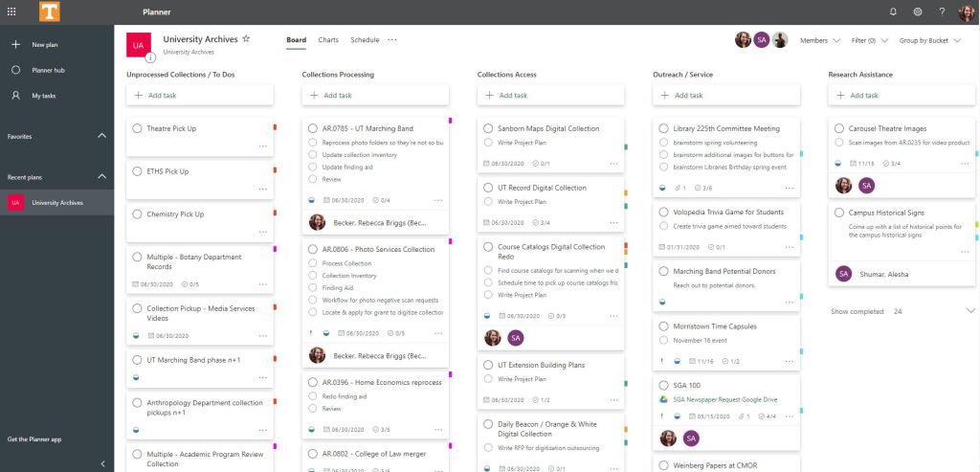Click the SA member avatar in header

tap(761, 40)
